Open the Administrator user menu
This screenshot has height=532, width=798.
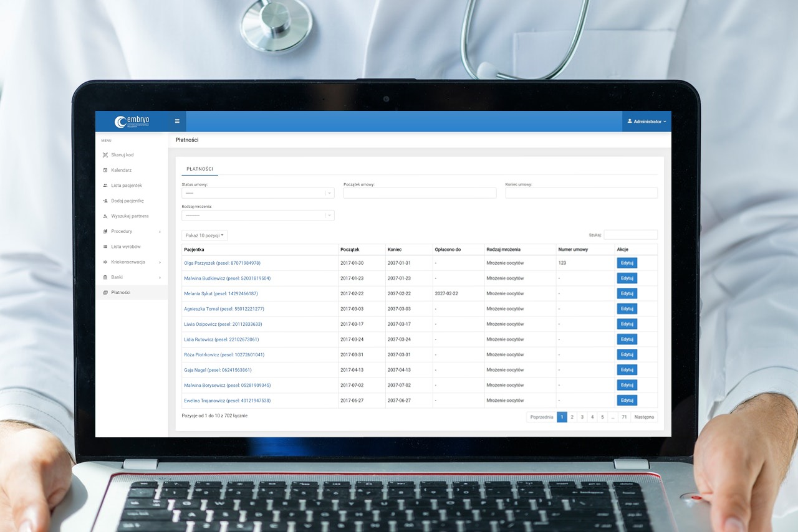(647, 121)
